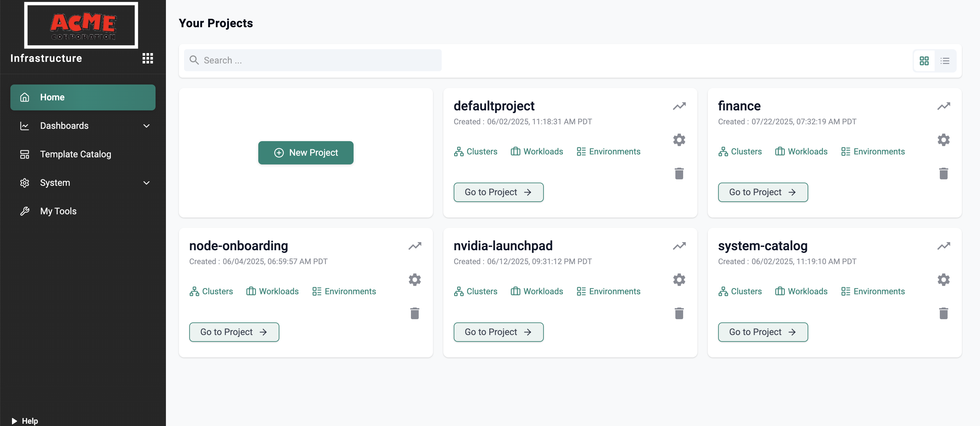This screenshot has height=426, width=980.
Task: Delete defaultproject with trash icon
Action: coord(679,173)
